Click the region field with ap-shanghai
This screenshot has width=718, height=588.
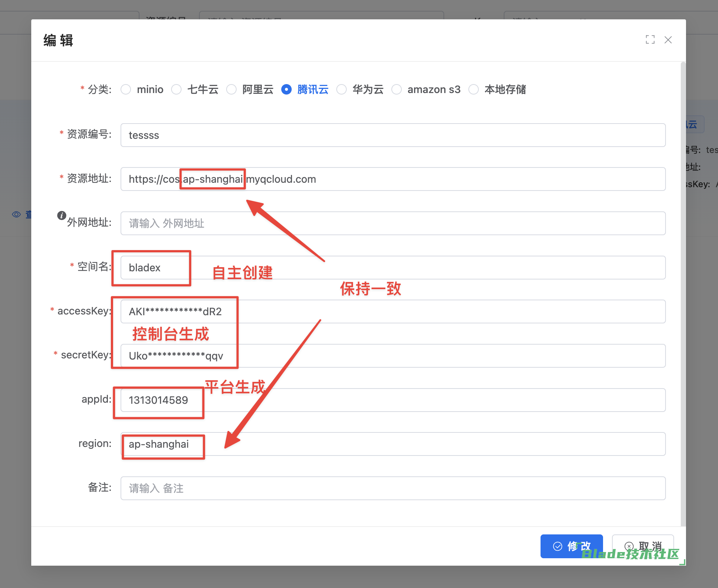click(393, 444)
